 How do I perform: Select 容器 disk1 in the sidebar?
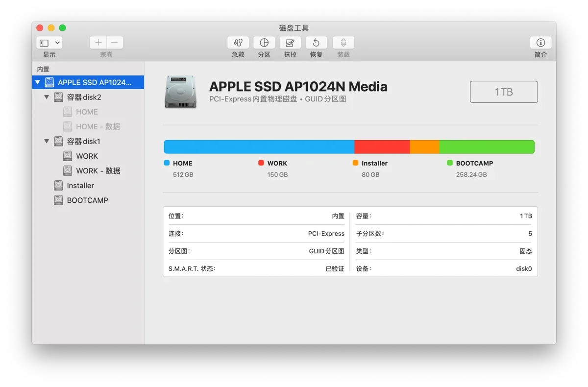88,141
